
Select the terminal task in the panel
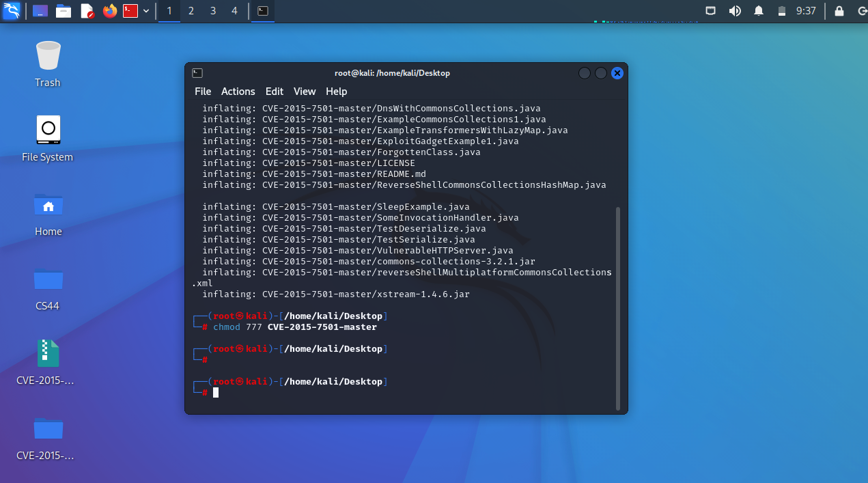tap(263, 11)
